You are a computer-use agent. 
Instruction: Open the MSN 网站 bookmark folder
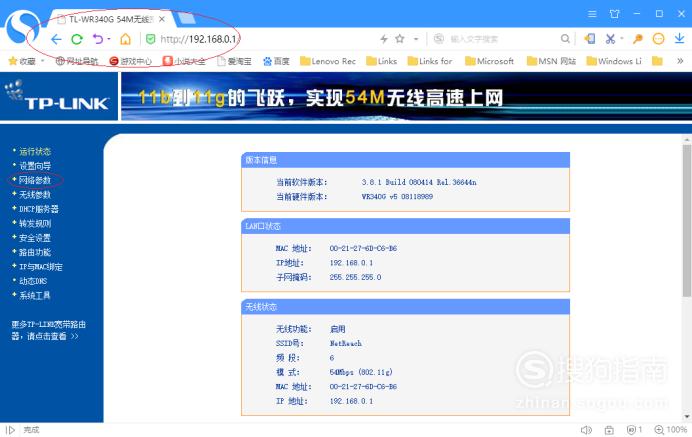tap(552, 61)
